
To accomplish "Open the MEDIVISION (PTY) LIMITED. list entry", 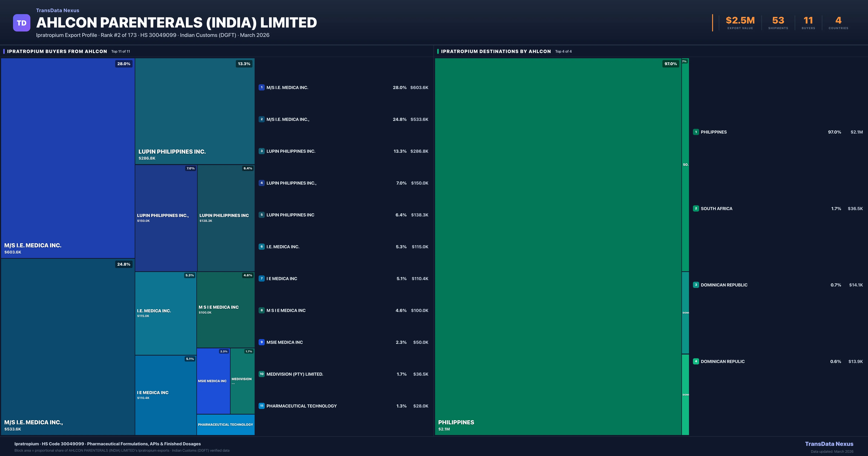I will tap(295, 374).
